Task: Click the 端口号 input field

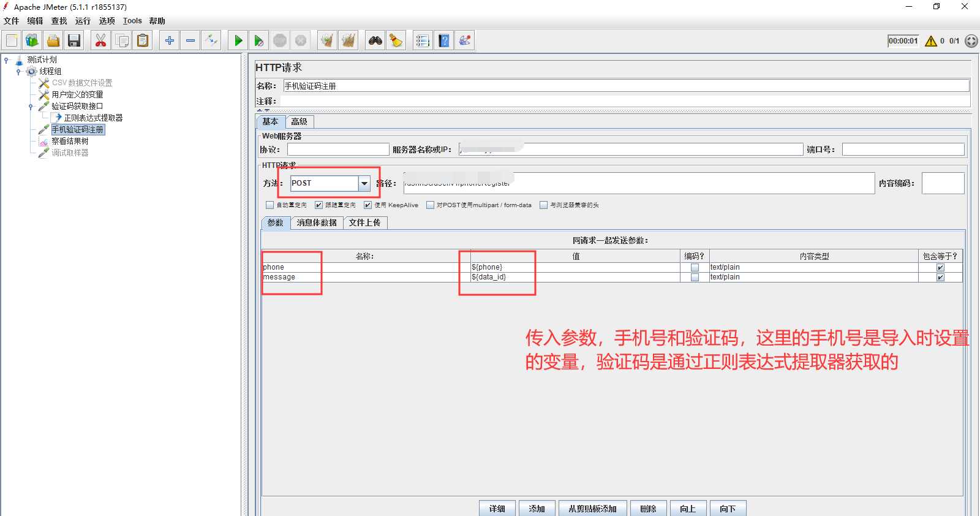Action: click(903, 150)
